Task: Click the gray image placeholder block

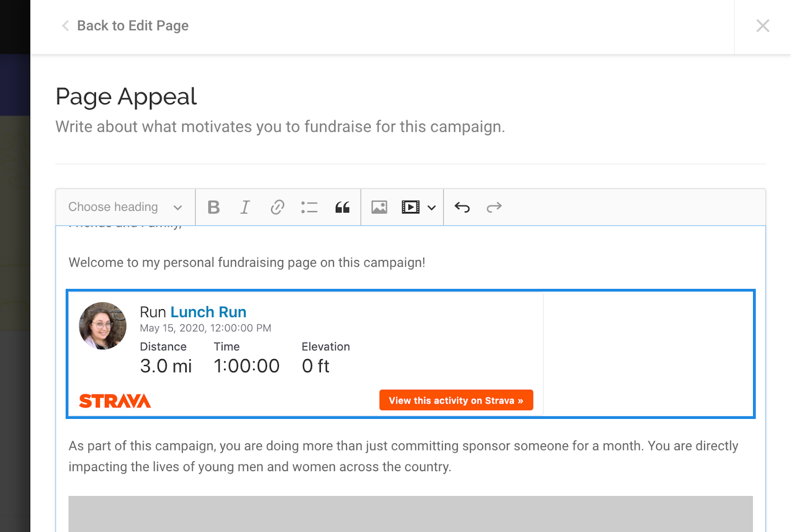Action: [410, 514]
